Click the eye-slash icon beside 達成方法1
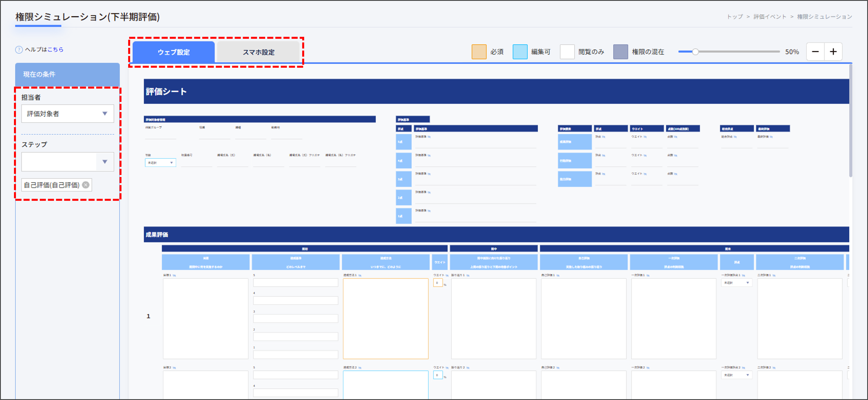This screenshot has width=868, height=400. pos(360,275)
